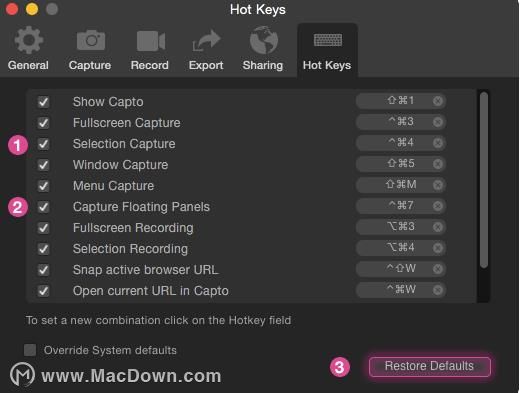Toggle the Snap active browser URL checkbox
The height and width of the screenshot is (393, 520).
coord(43,270)
